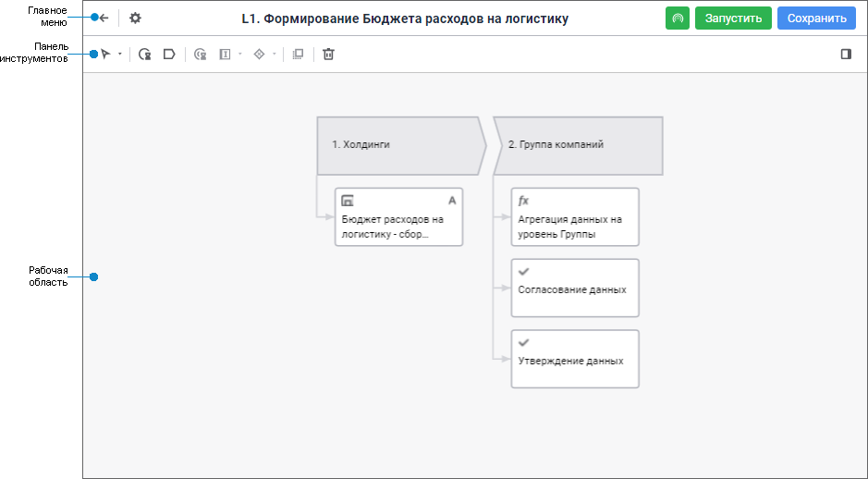Click the Запустить button

[x=733, y=18]
